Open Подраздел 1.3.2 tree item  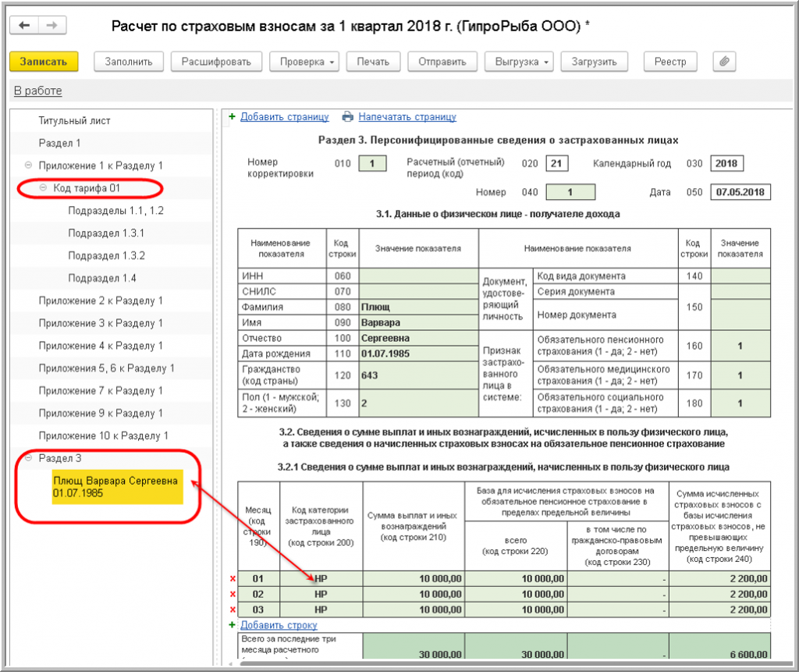tap(106, 255)
